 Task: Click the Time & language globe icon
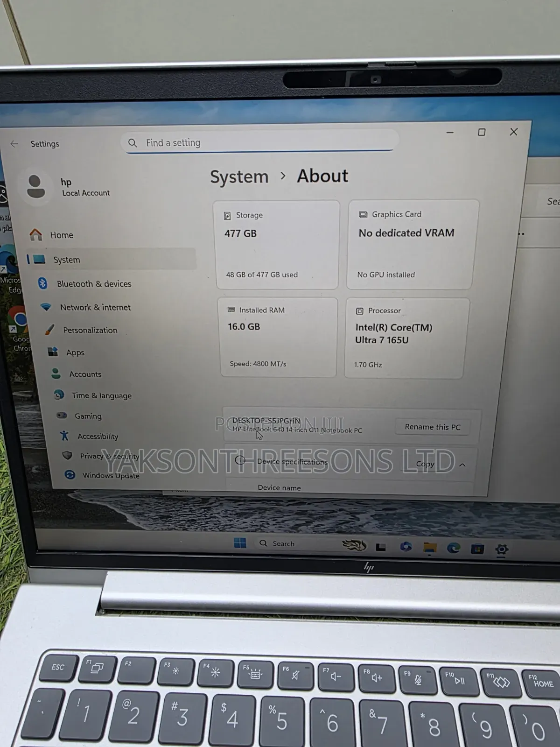tap(59, 395)
